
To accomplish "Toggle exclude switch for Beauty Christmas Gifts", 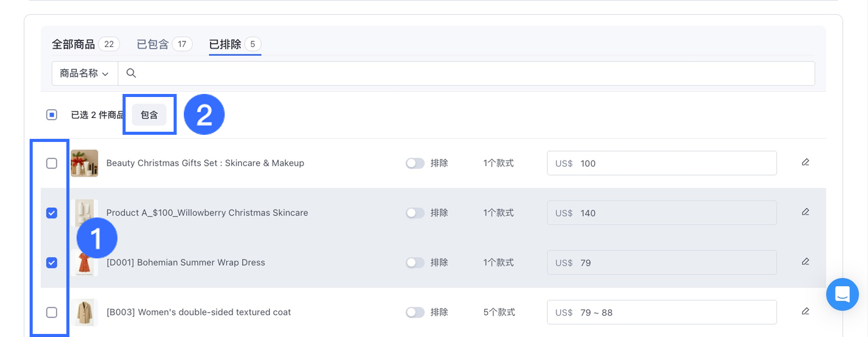I will (x=415, y=163).
